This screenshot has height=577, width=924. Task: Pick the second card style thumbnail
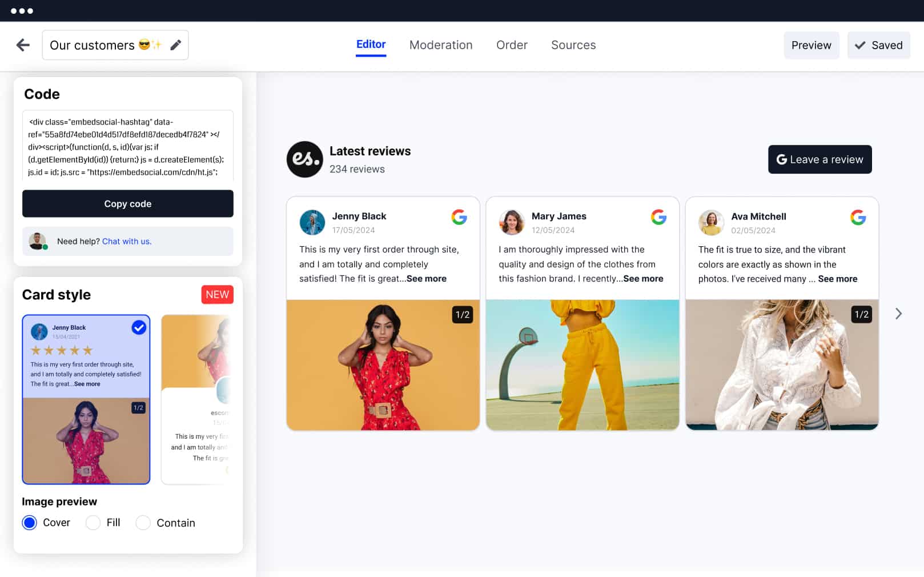click(x=197, y=399)
